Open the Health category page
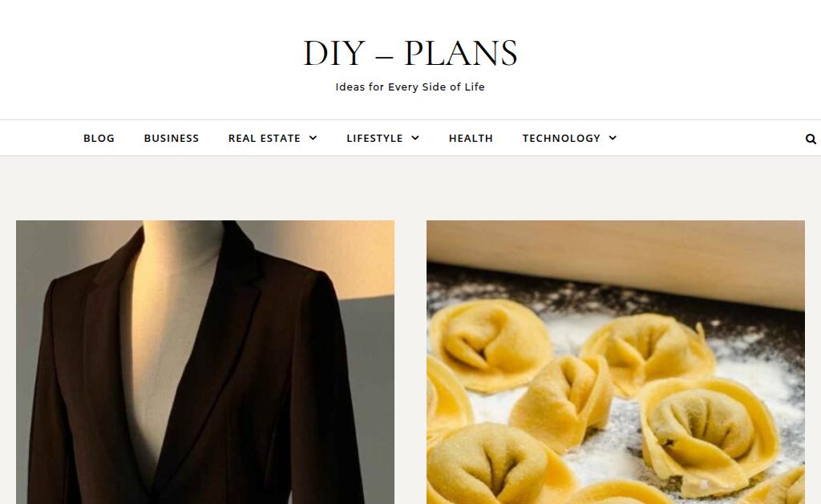This screenshot has width=821, height=504. click(471, 138)
